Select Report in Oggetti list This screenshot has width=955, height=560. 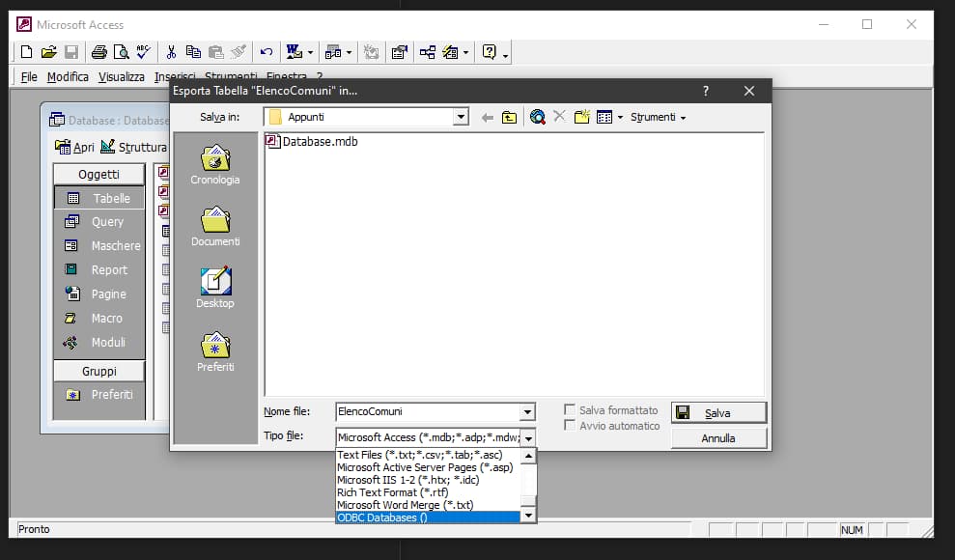[x=99, y=269]
